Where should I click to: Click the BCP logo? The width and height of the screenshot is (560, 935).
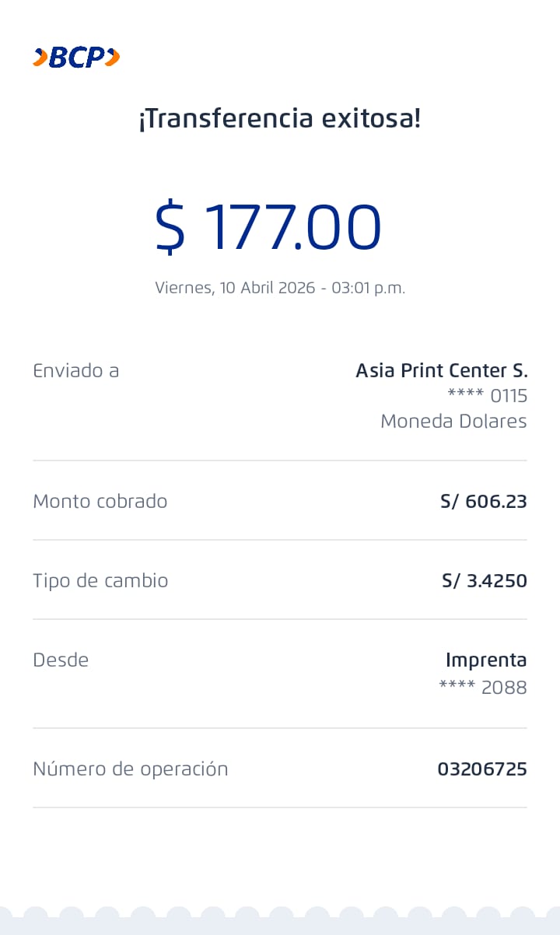(x=76, y=58)
